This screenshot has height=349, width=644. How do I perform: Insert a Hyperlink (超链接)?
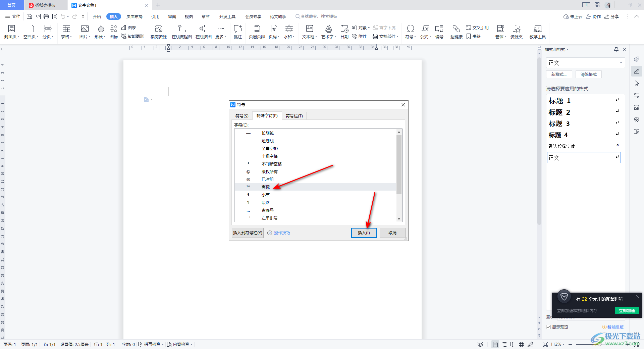coord(457,32)
